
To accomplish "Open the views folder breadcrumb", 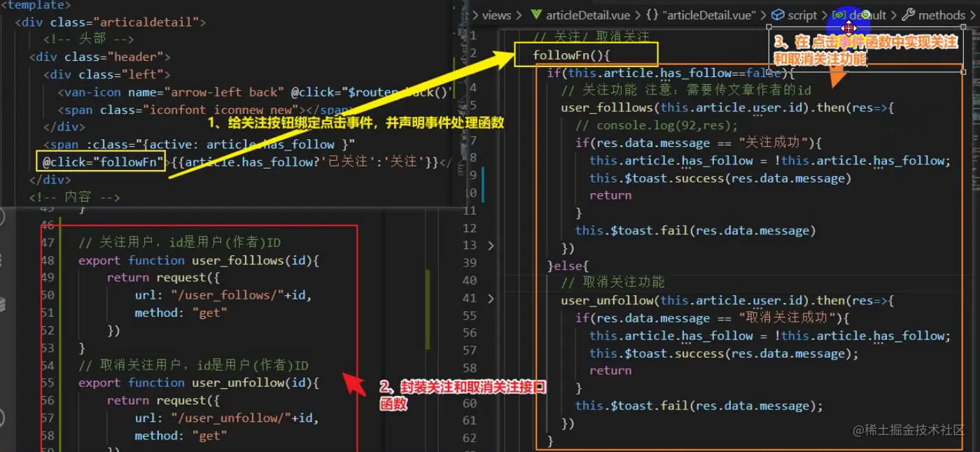I will pyautogui.click(x=496, y=15).
